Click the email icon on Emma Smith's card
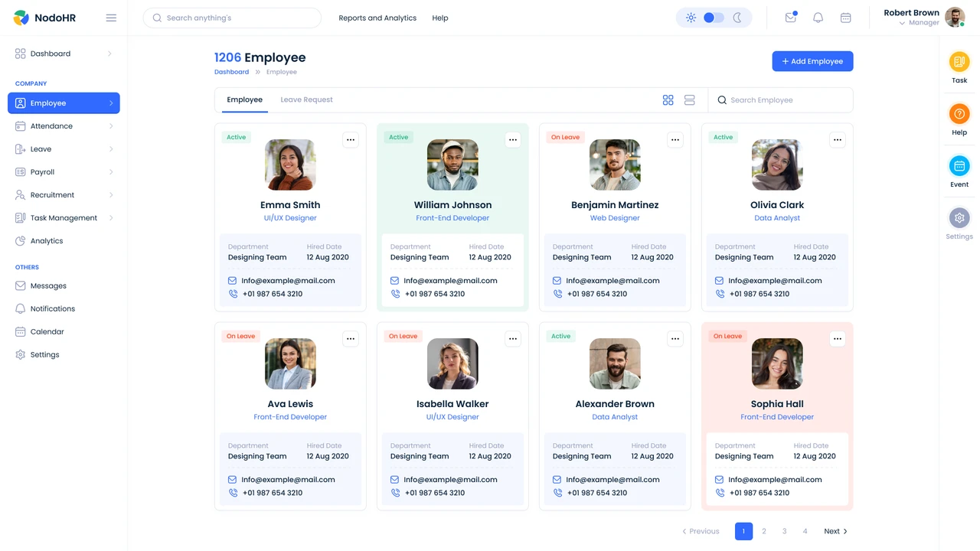The width and height of the screenshot is (980, 551). click(x=233, y=281)
